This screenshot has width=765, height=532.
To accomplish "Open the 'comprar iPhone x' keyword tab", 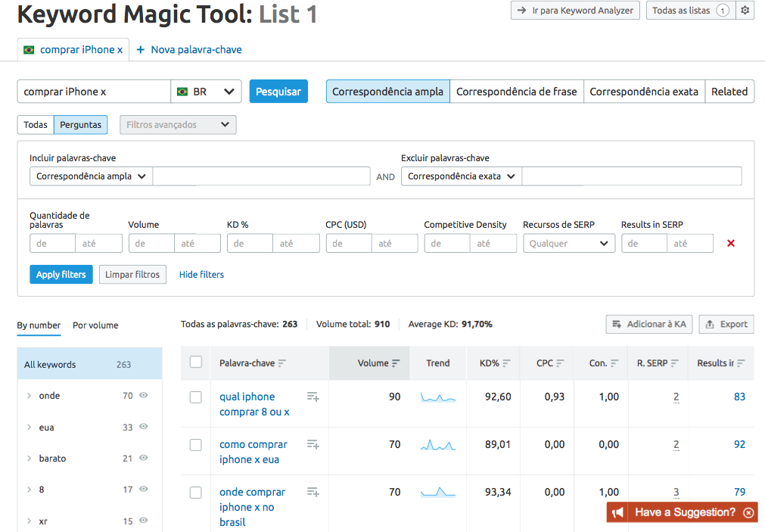I will tap(73, 50).
